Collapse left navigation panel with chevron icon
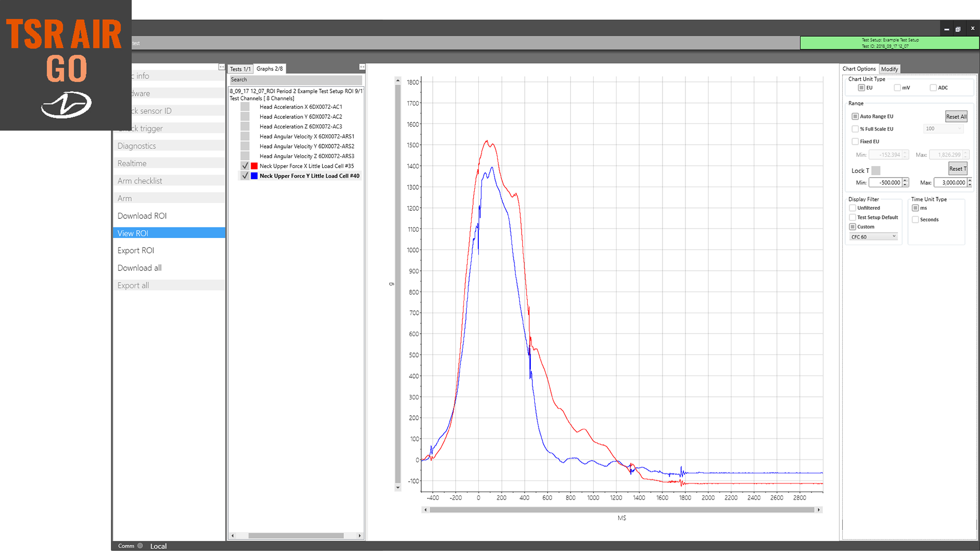980x551 pixels. pos(222,67)
